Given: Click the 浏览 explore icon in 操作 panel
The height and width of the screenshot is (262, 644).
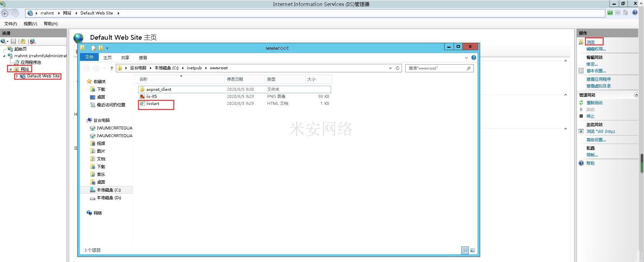Looking at the screenshot, I should pos(581,42).
